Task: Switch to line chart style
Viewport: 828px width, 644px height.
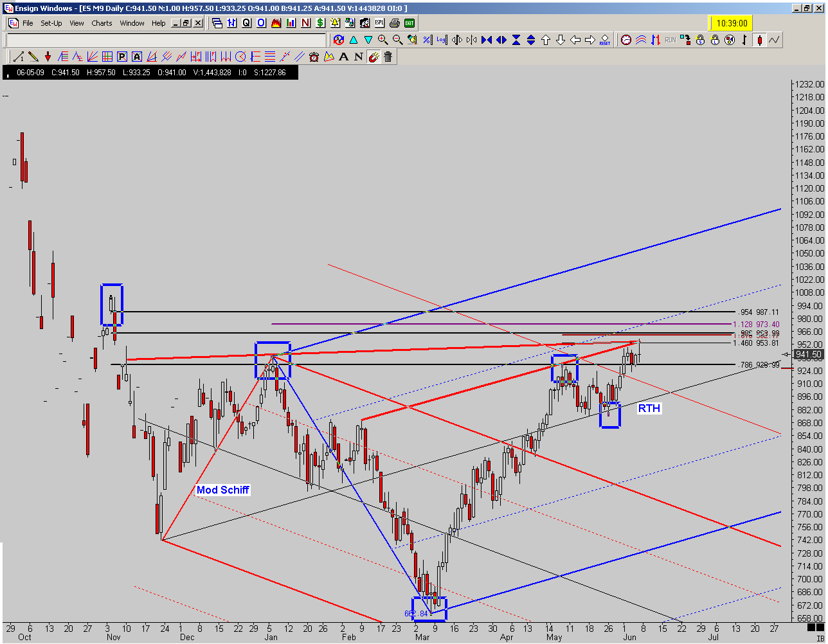Action: (774, 40)
